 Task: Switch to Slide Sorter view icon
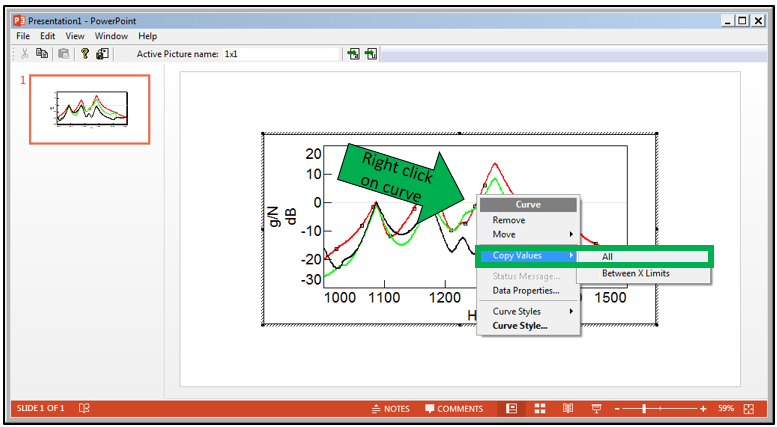540,408
